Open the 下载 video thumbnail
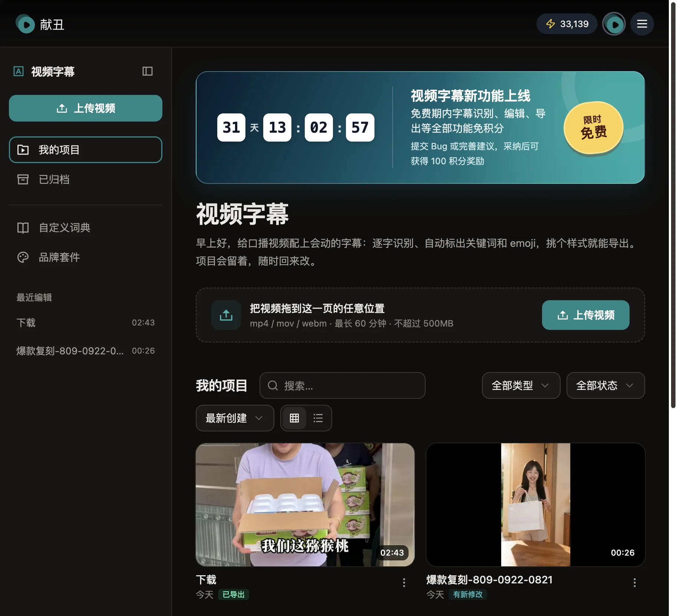This screenshot has height=616, width=677. point(305,505)
